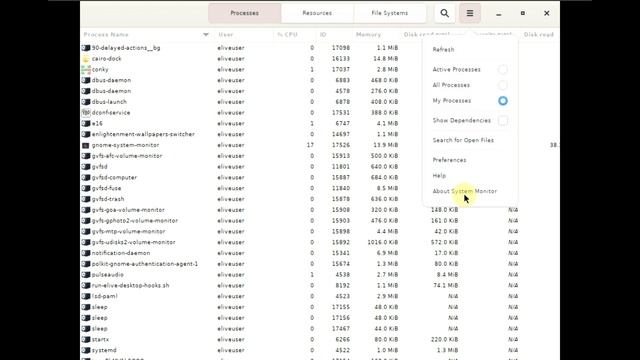Click the 74.1 MiB disk read value
This screenshot has width=640, height=360.
[446, 285]
